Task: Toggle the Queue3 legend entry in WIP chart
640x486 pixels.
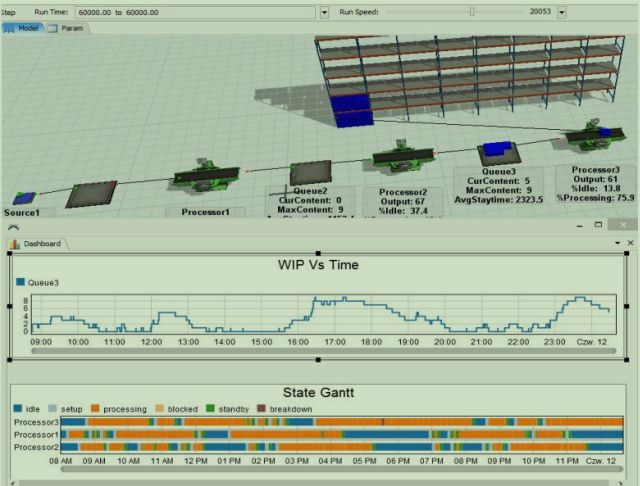Action: coord(40,283)
